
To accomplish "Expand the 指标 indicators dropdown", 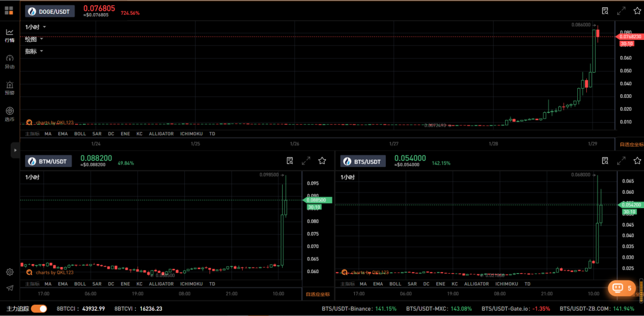I will point(34,51).
